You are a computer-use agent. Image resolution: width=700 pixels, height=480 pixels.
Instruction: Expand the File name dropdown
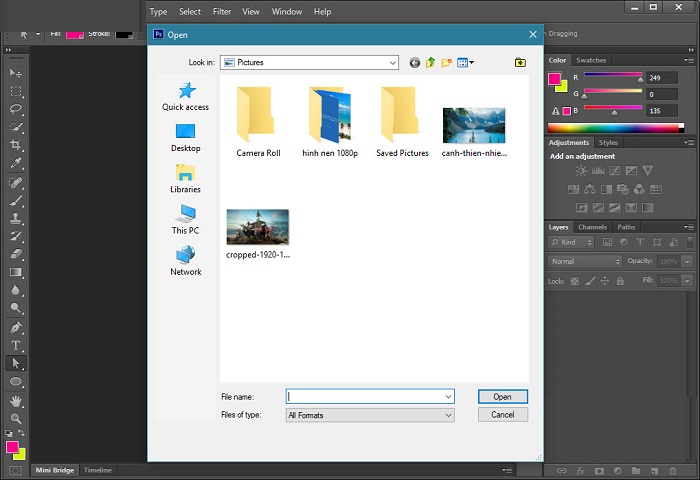448,397
